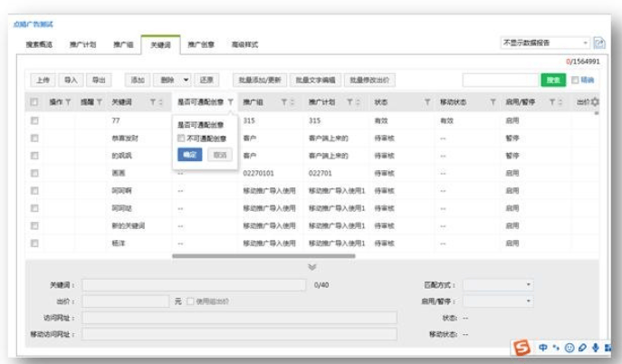This screenshot has width=622, height=364.
Task: Click the 添加 button
Action: 138,80
